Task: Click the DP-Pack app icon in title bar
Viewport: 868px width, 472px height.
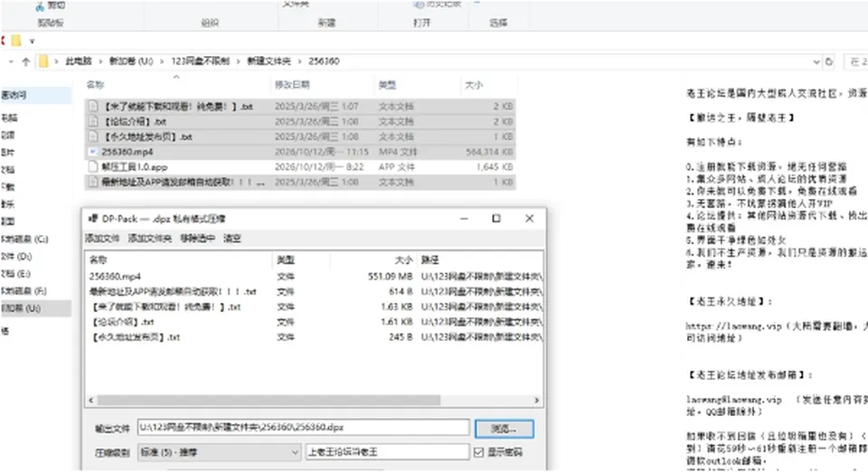Action: 93,219
